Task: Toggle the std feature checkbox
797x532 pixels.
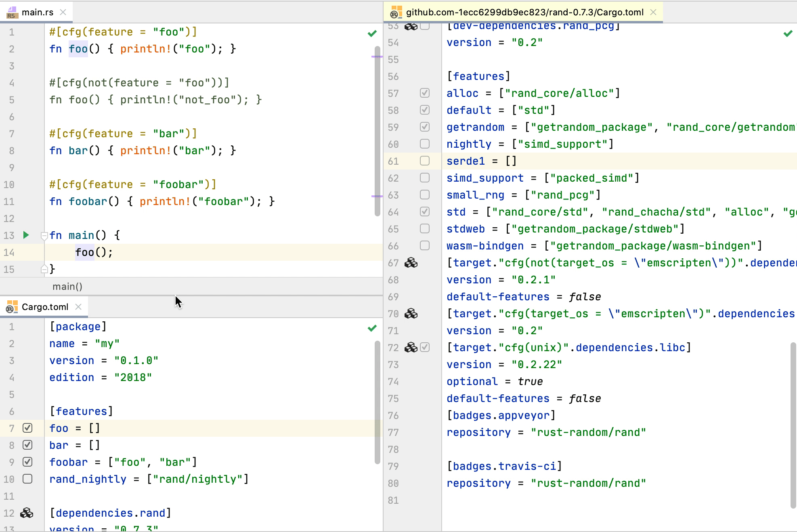Action: click(425, 212)
